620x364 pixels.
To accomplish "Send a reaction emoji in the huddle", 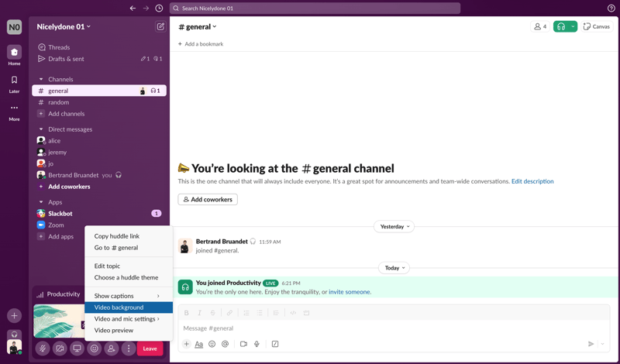I will [94, 349].
